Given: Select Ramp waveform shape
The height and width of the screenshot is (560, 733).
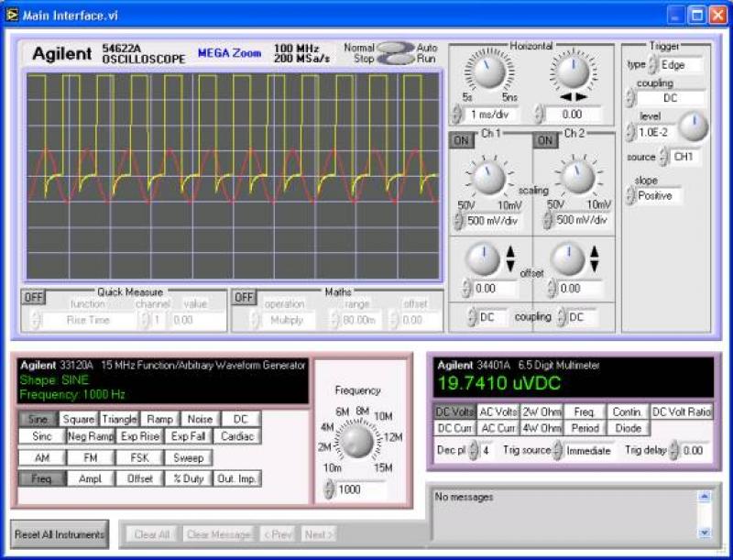Looking at the screenshot, I should pos(159,419).
